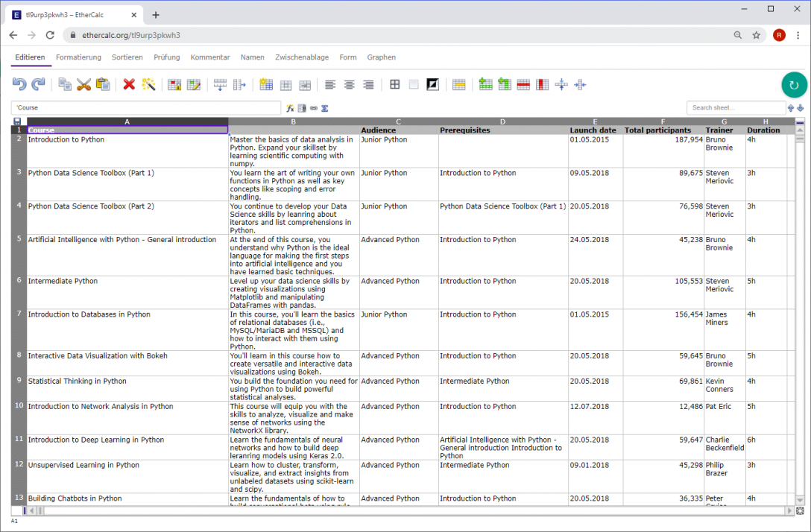Switch to the Graphen tab
The image size is (811, 532).
pos(381,57)
